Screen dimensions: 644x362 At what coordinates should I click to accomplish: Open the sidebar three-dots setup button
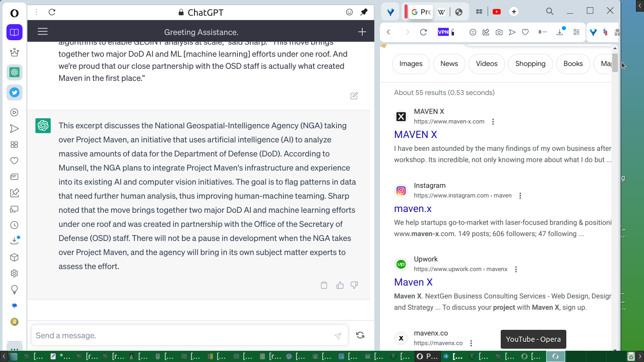(x=14, y=349)
